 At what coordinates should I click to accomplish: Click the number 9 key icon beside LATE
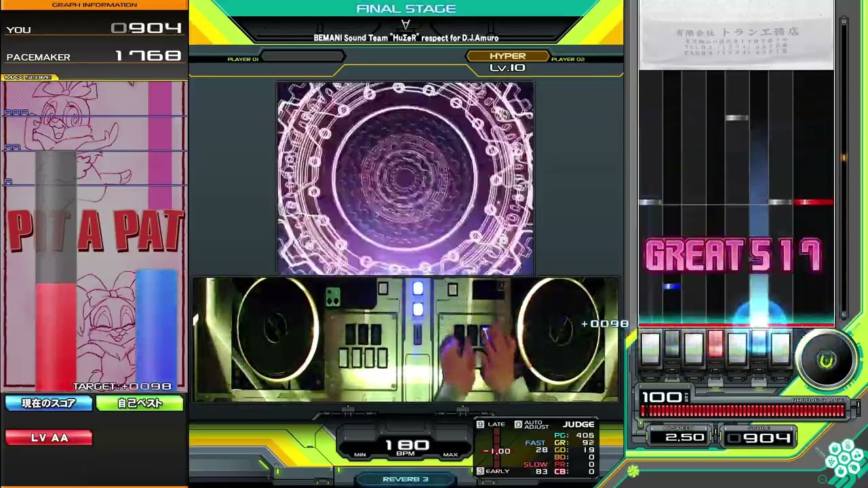click(x=480, y=424)
